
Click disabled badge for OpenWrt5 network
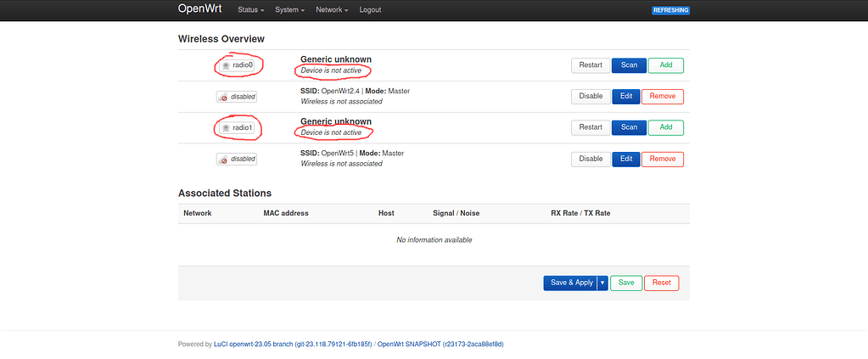tap(237, 159)
